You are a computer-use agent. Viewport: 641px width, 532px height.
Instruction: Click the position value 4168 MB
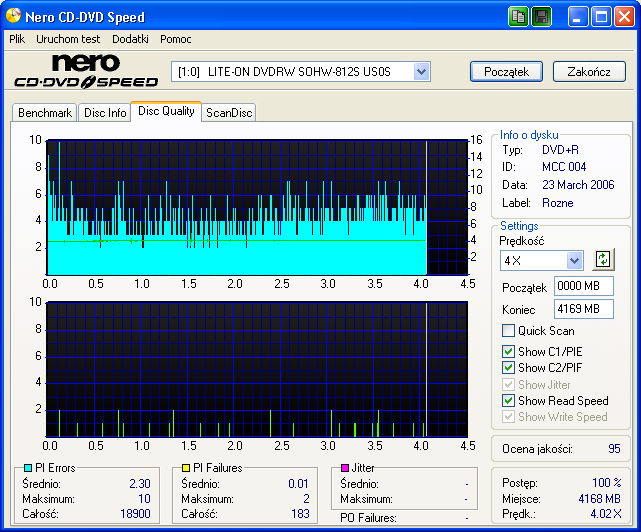click(599, 498)
